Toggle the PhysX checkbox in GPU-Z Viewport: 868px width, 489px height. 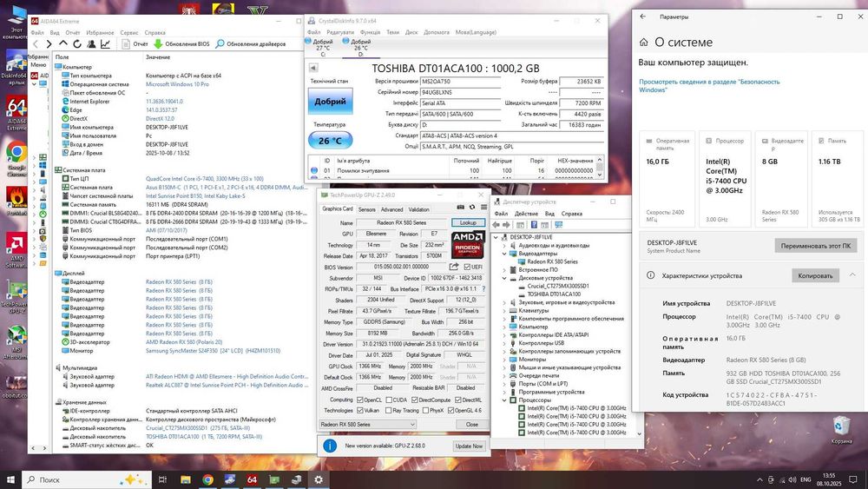425,410
